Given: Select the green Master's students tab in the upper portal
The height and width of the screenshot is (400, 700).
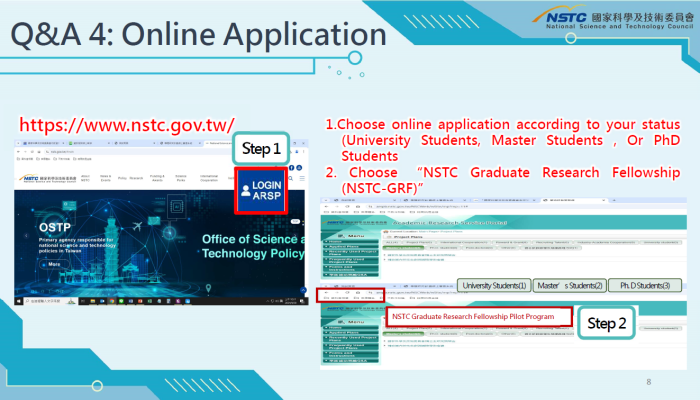Looking at the screenshot, I should (404, 248).
